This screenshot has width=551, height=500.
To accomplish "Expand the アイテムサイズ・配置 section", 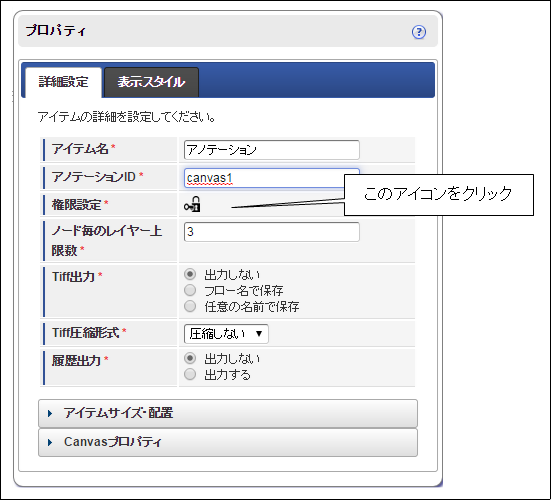I will 228,413.
